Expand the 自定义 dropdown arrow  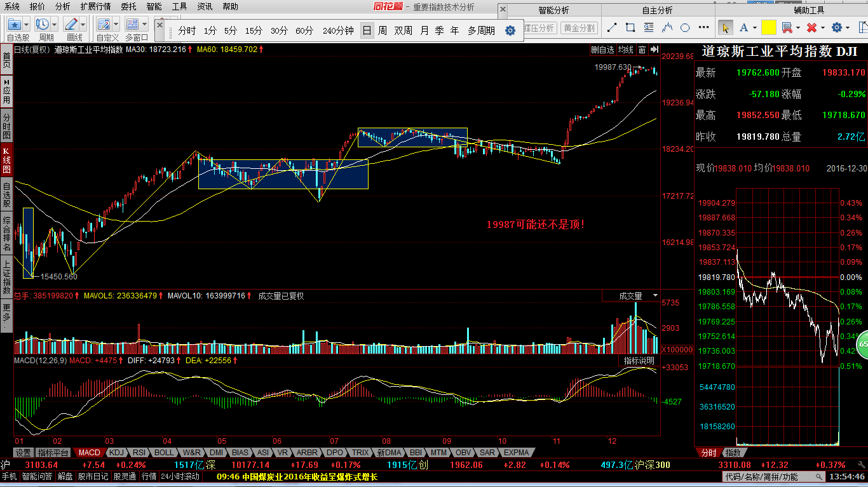[x=116, y=25]
